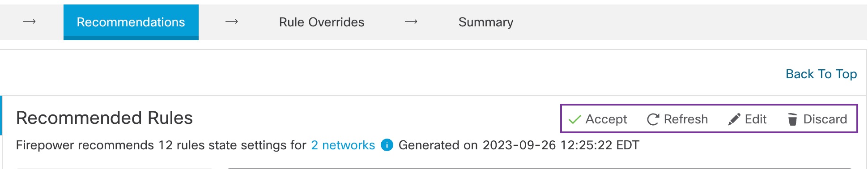The width and height of the screenshot is (868, 169).
Task: Click the Firepower recommends 12 rules sentence
Action: (x=161, y=145)
